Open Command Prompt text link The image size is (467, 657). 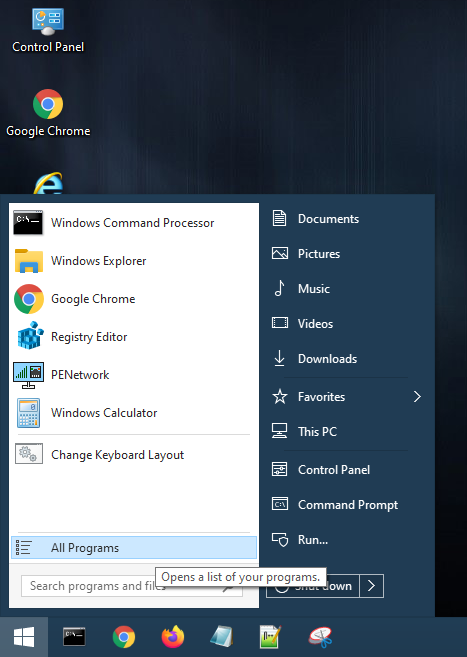pyautogui.click(x=348, y=505)
